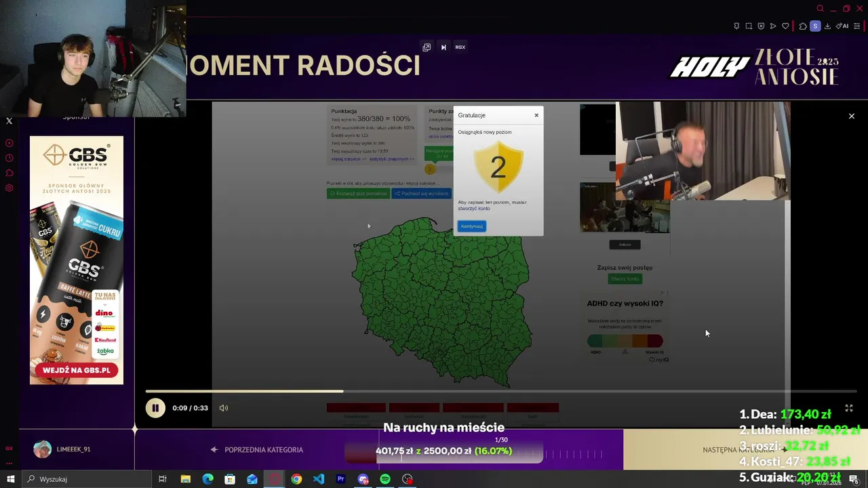The image size is (868, 488).
Task: Open Microsoft Store from taskbar
Action: pyautogui.click(x=230, y=479)
